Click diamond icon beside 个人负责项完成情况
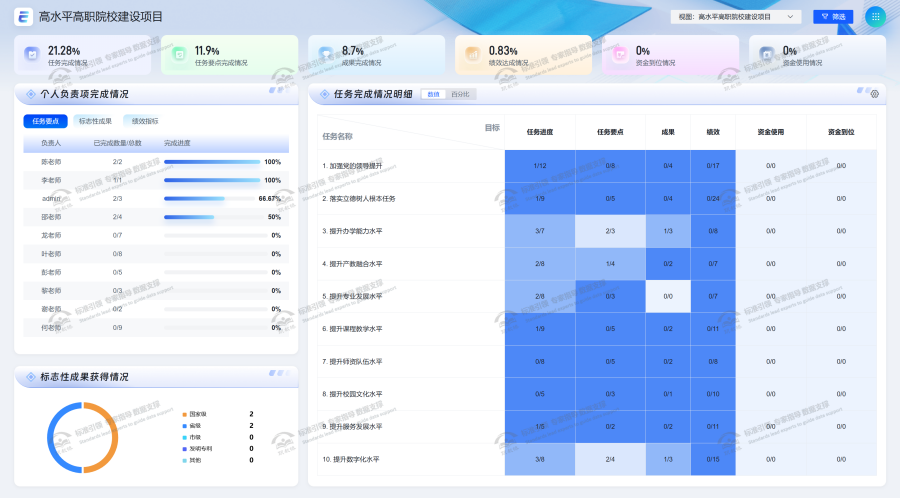Image resolution: width=900 pixels, height=498 pixels. pos(31,94)
